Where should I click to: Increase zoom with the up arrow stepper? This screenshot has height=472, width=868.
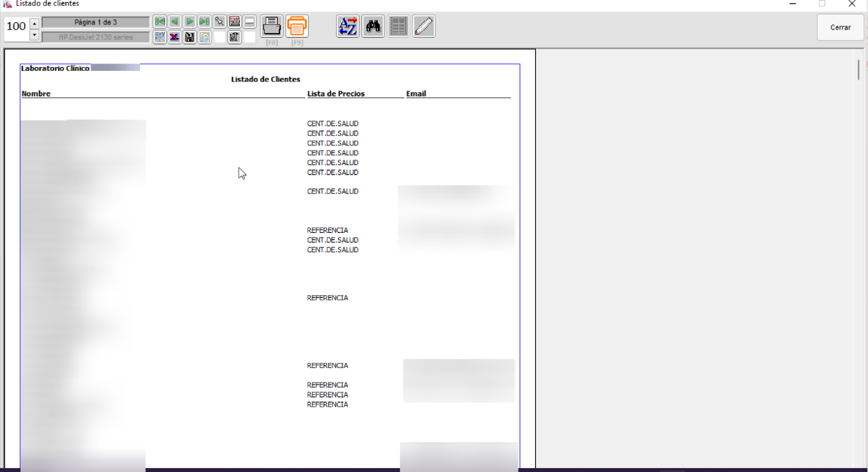pos(34,23)
